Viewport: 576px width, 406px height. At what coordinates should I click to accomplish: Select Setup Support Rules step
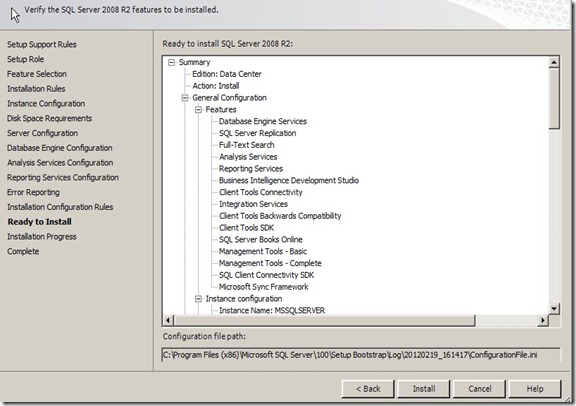pyautogui.click(x=42, y=44)
